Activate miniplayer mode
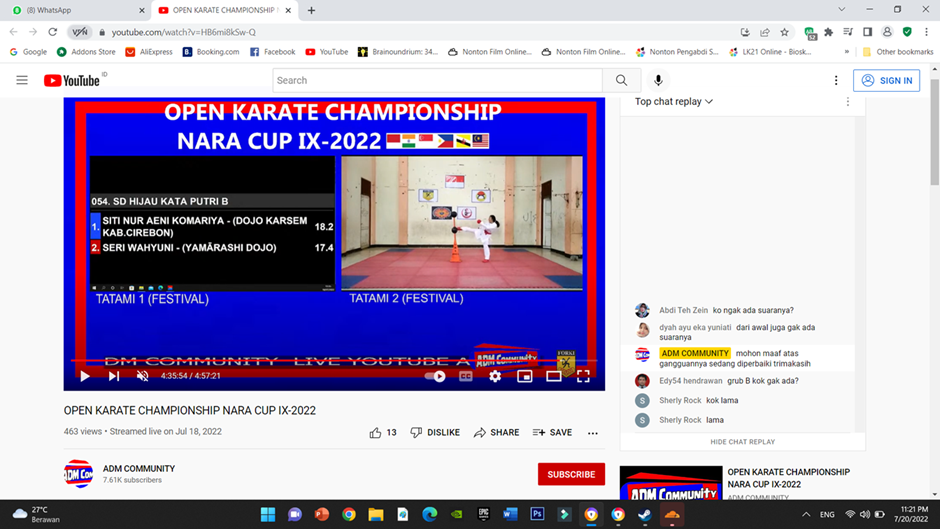The height and width of the screenshot is (529, 940). tap(524, 376)
